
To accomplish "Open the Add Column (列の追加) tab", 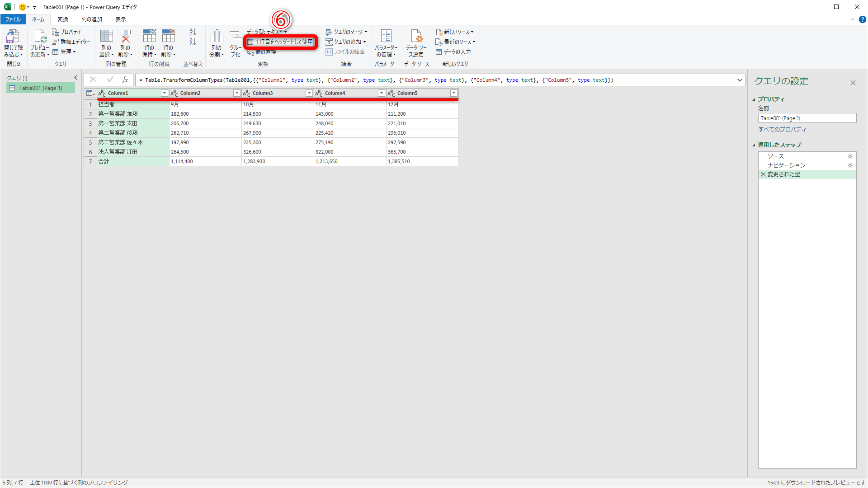I will click(92, 19).
